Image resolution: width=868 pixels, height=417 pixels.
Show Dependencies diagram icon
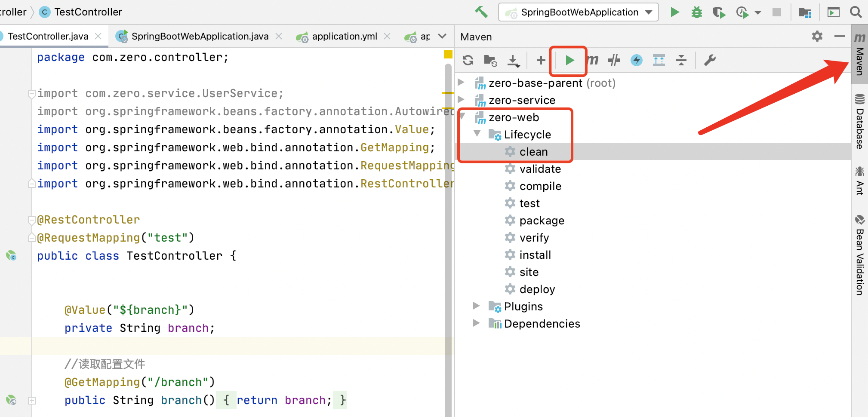(659, 60)
